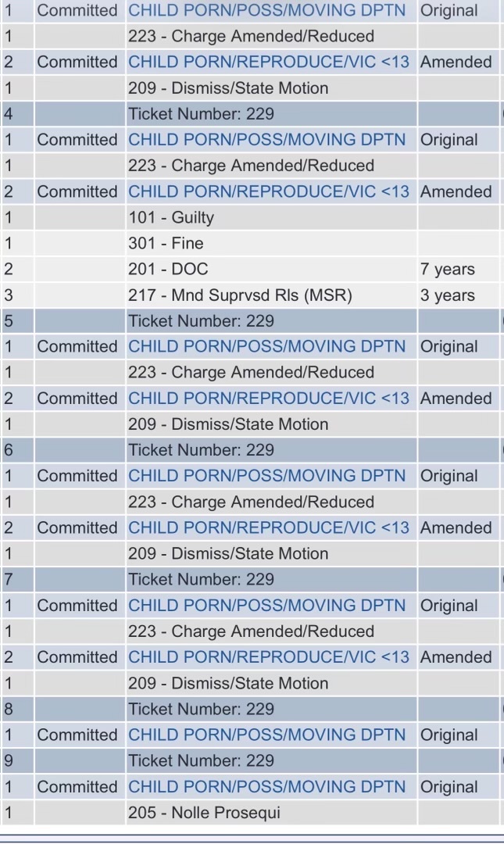
Task: Open the original charge link under ticket row 4
Action: tap(267, 140)
